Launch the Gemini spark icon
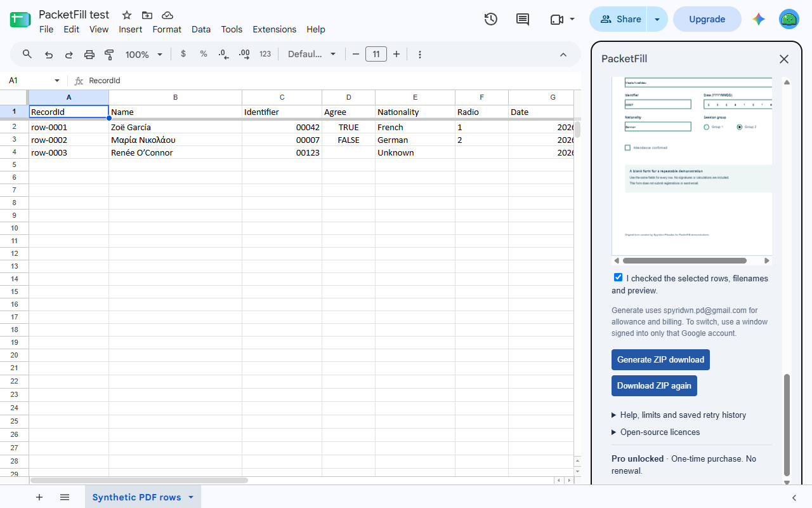 click(759, 19)
